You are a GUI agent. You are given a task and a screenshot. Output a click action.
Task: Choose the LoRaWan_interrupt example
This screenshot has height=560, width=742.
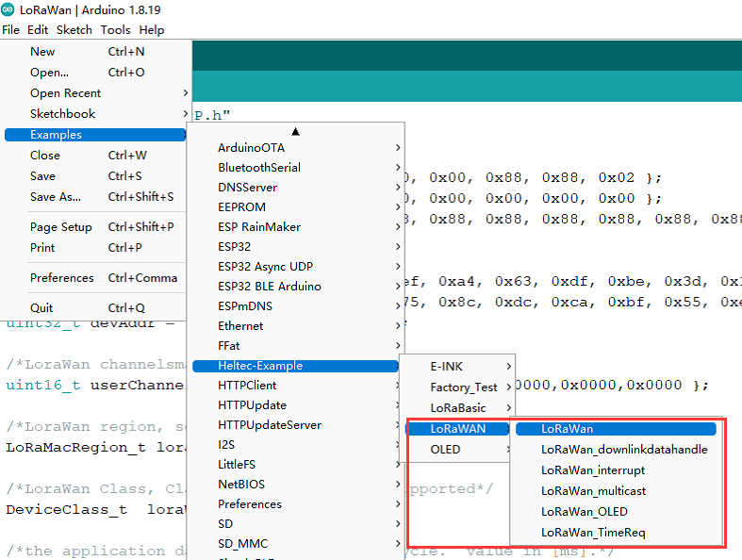592,470
